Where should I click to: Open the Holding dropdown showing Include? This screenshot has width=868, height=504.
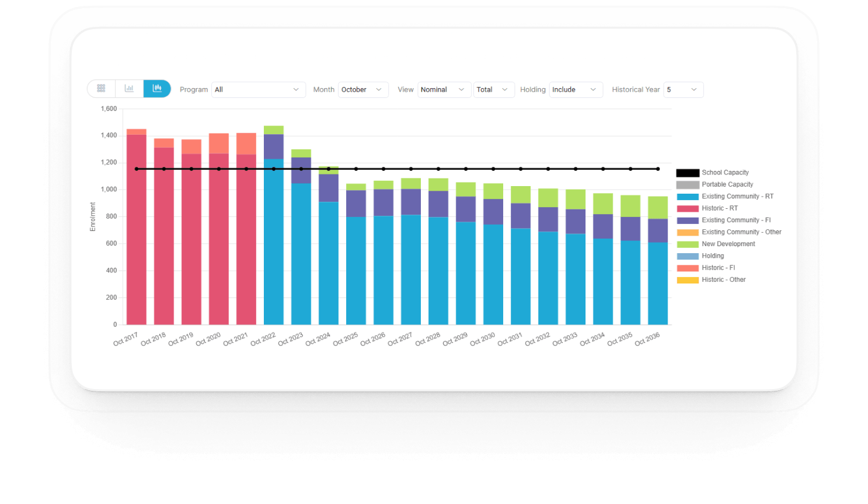[576, 90]
